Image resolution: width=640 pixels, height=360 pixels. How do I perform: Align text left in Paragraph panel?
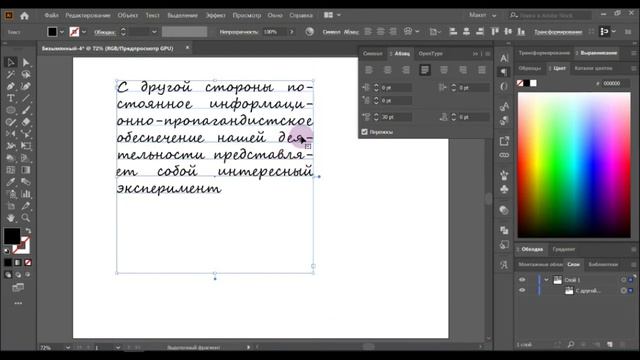pos(369,70)
